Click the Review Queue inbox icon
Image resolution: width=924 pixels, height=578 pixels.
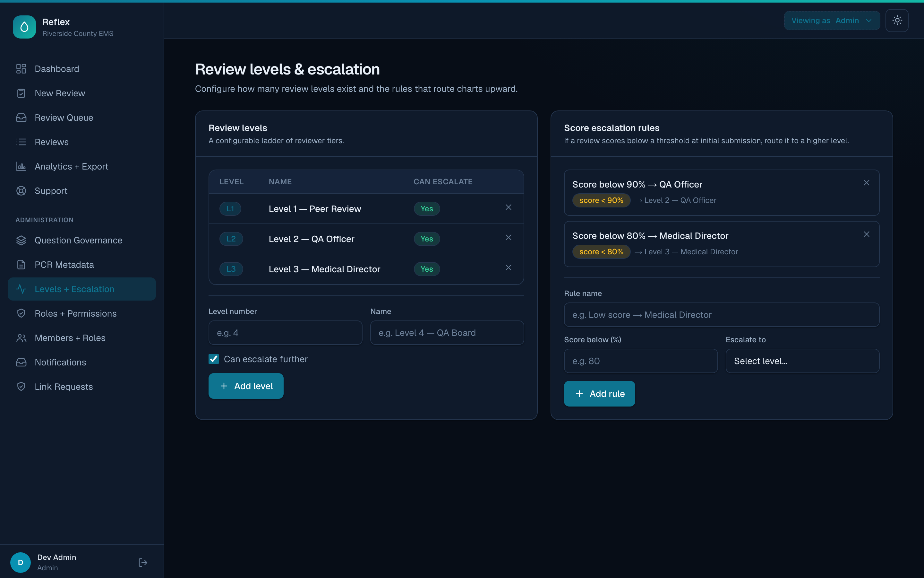click(21, 118)
